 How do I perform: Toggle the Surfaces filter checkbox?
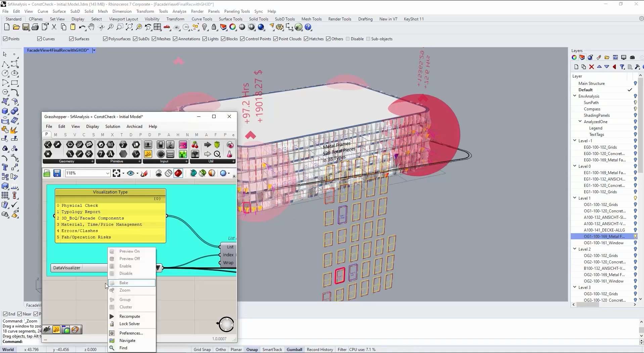[71, 39]
